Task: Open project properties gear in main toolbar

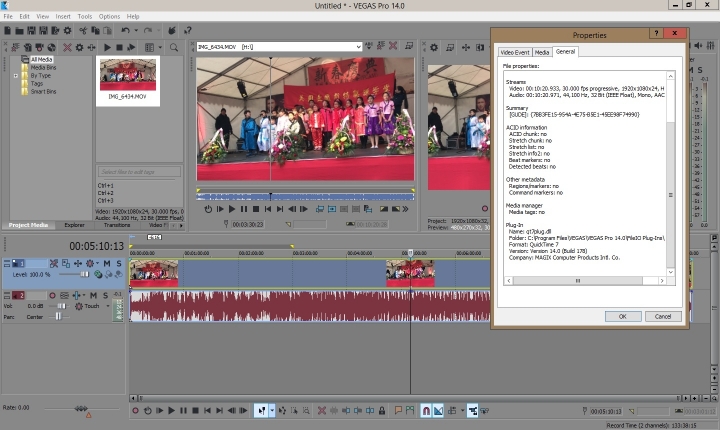Action: (x=68, y=30)
